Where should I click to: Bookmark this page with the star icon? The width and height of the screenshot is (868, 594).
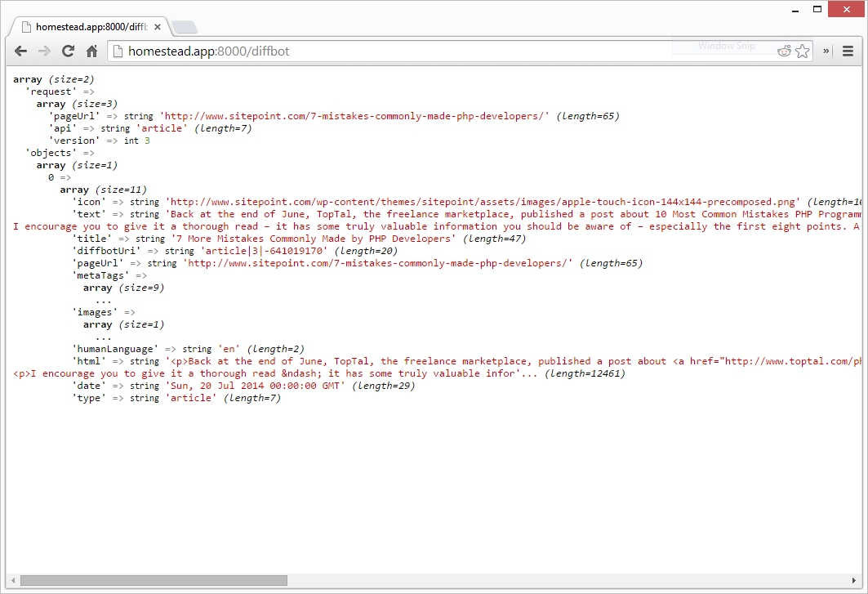tap(802, 51)
